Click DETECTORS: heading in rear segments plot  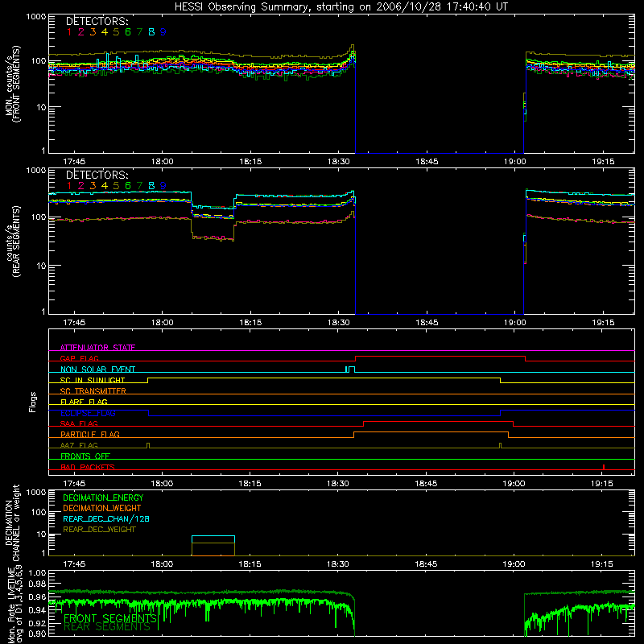[x=97, y=175]
